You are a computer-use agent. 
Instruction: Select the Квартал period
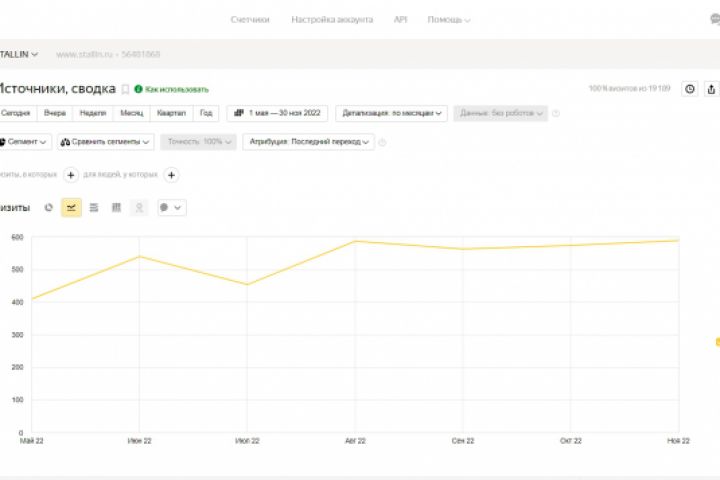[171, 113]
